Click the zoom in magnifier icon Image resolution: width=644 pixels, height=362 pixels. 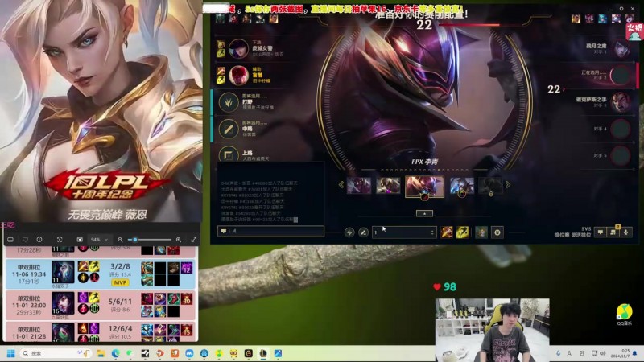click(177, 240)
